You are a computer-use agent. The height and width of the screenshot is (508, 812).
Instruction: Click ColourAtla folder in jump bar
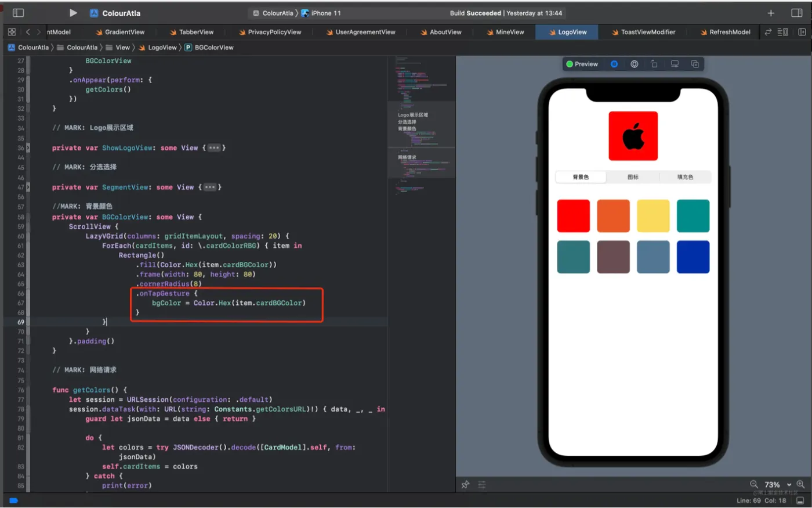(77, 48)
